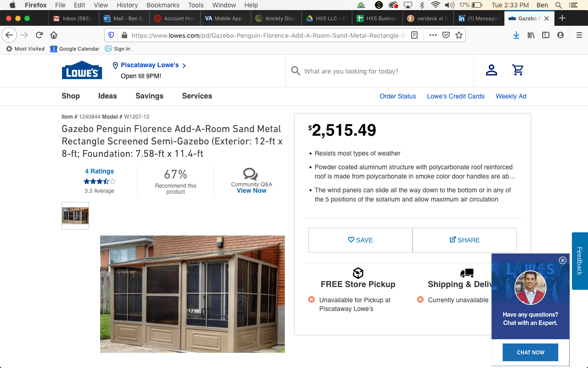588x368 pixels.
Task: Open Firefox downloads arrow
Action: pyautogui.click(x=516, y=35)
